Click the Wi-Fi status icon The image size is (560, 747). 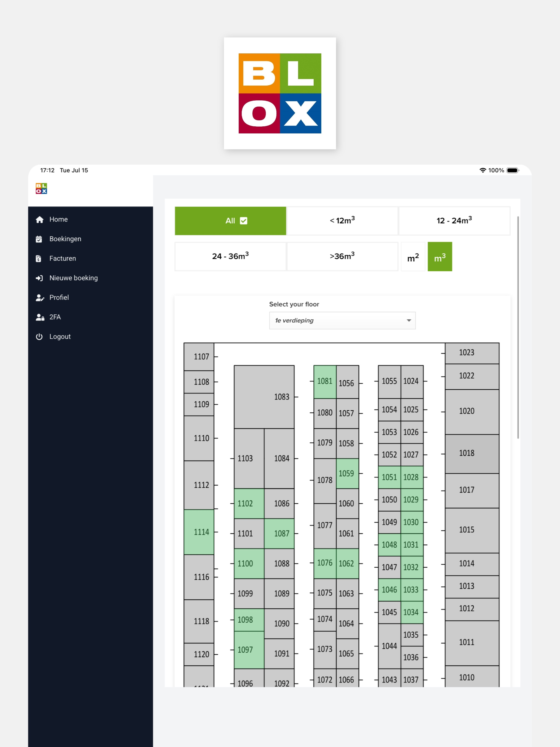click(x=483, y=171)
